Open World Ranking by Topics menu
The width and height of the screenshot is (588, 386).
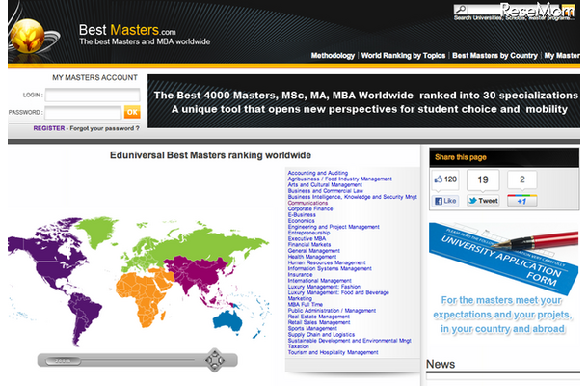coord(403,56)
